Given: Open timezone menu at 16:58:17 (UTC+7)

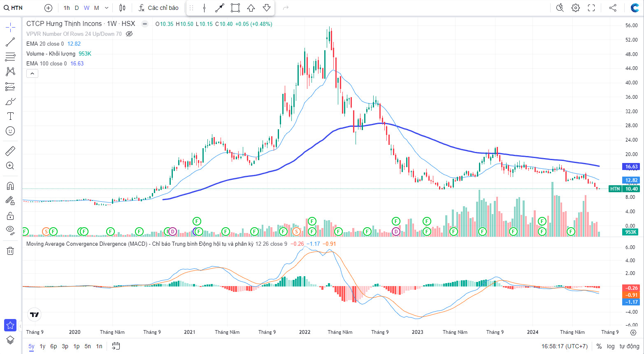Looking at the screenshot, I should pos(565,346).
